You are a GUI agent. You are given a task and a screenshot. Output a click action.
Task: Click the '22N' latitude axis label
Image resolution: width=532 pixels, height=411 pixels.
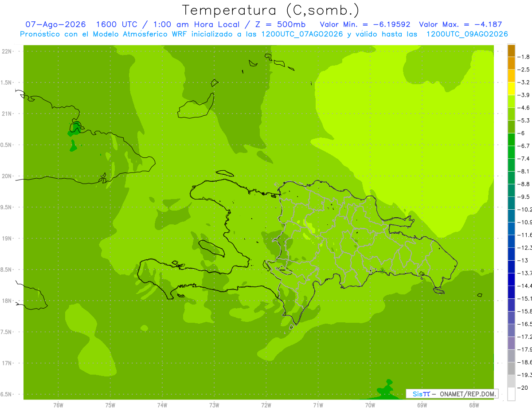[7, 51]
